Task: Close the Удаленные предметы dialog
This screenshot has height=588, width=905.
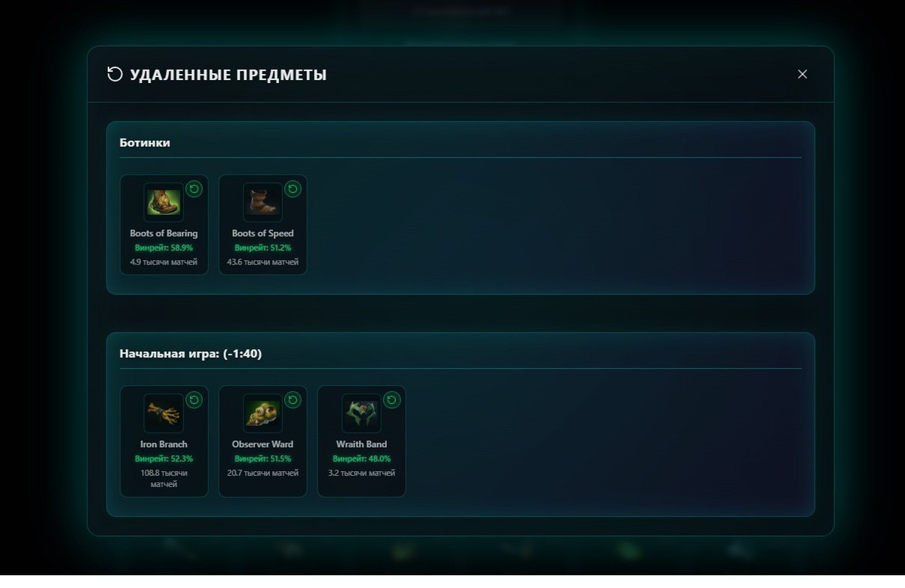Action: [802, 74]
